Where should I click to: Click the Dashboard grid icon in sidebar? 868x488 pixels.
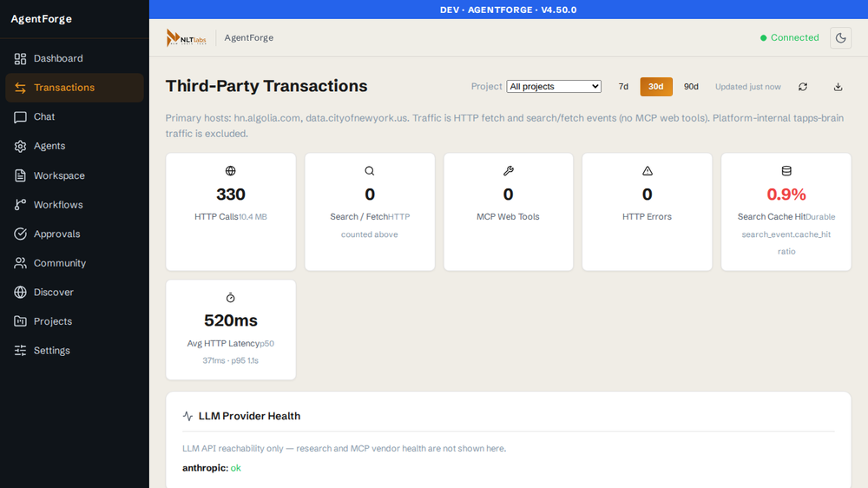pos(21,59)
